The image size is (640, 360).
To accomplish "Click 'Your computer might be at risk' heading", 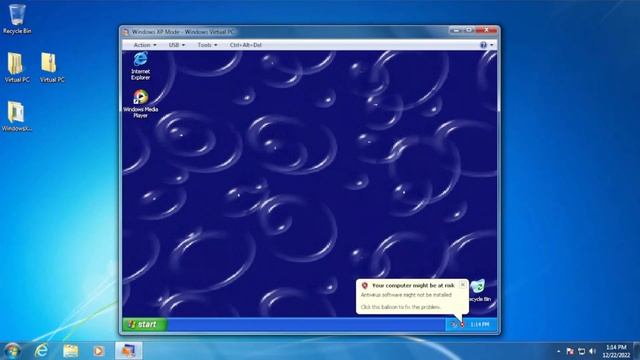I will 413,286.
